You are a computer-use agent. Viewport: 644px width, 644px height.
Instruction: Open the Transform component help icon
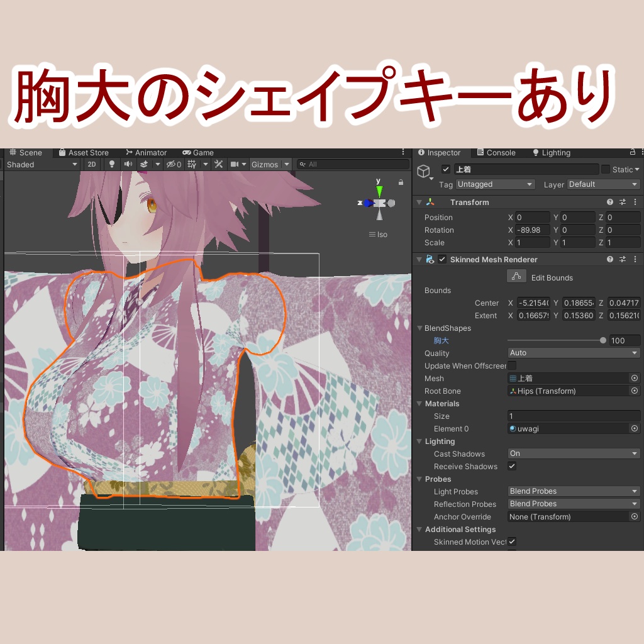610,202
